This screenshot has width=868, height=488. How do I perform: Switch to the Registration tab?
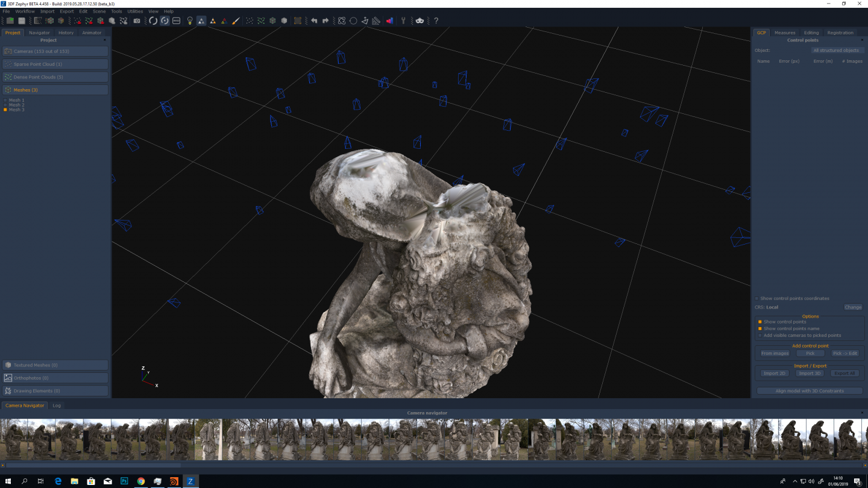[x=840, y=33]
